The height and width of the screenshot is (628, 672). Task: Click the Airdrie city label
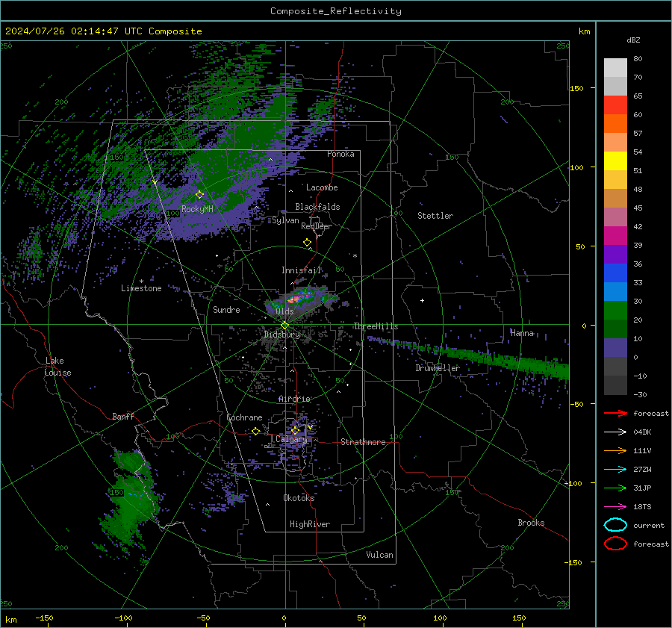pos(294,399)
